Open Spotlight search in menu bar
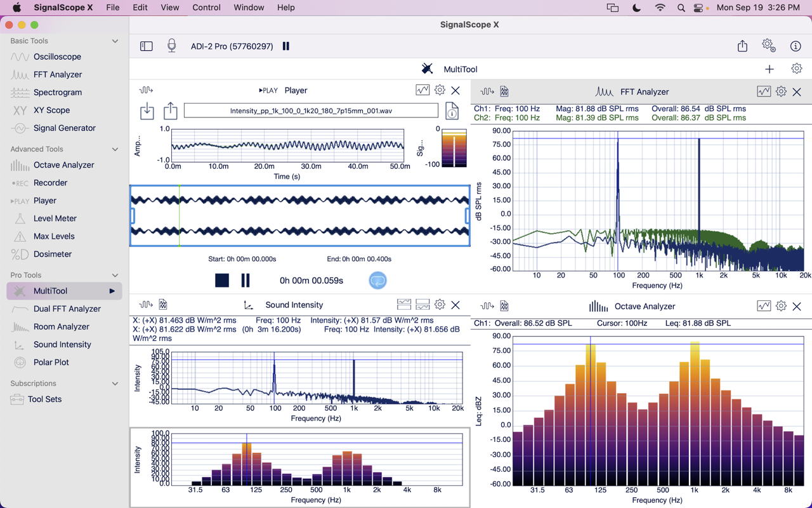The image size is (812, 508). pyautogui.click(x=681, y=8)
